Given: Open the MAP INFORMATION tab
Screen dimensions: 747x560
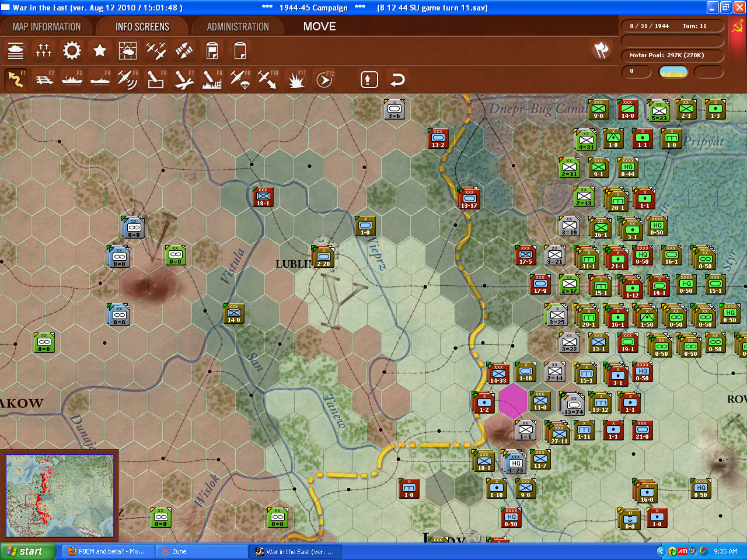Looking at the screenshot, I should pyautogui.click(x=47, y=27).
